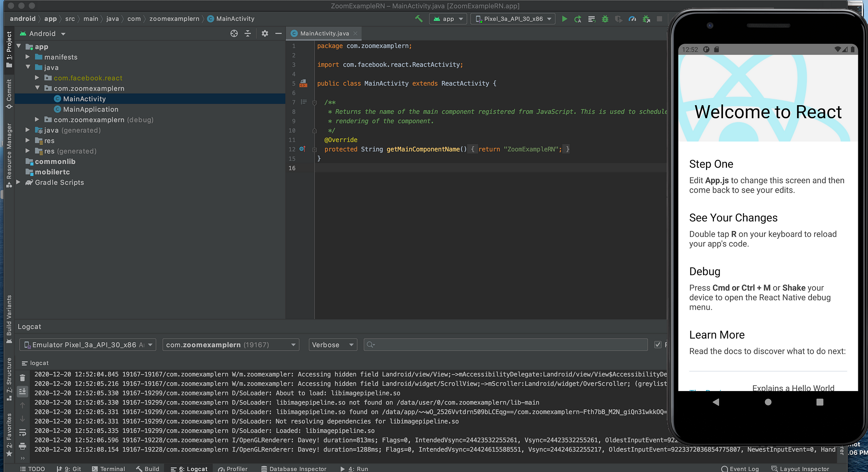868x472 pixels.
Task: Open the Verbose log level dropdown
Action: [x=333, y=345]
